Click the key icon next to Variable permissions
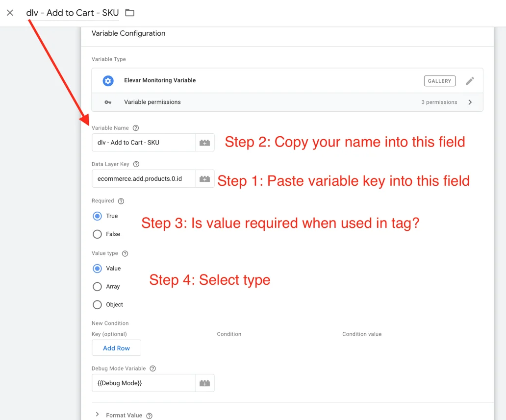The image size is (506, 420). pos(108,102)
